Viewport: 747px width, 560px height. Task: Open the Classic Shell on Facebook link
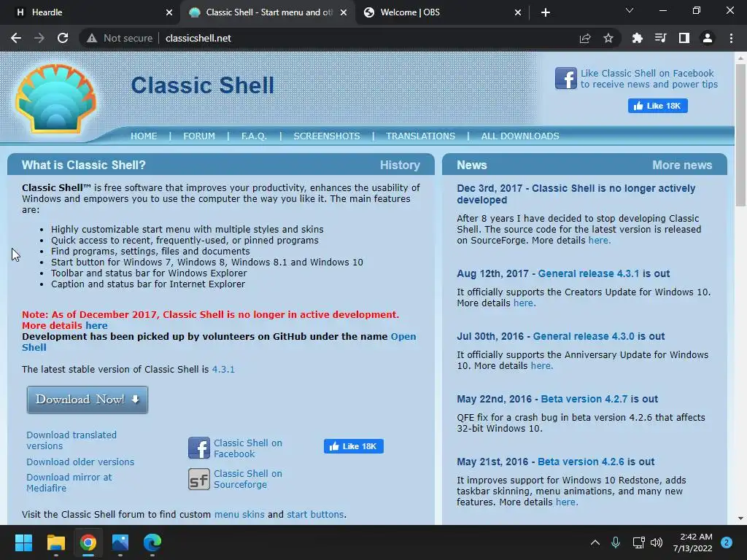point(248,448)
